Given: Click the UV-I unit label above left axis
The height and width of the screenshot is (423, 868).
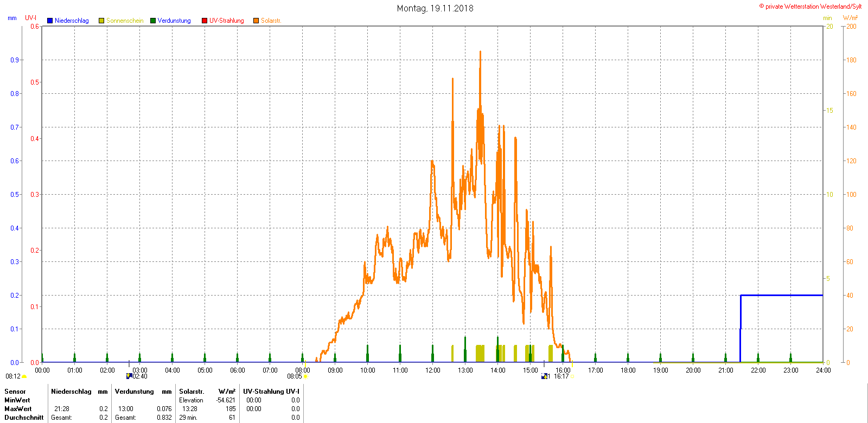Looking at the screenshot, I should (x=31, y=18).
